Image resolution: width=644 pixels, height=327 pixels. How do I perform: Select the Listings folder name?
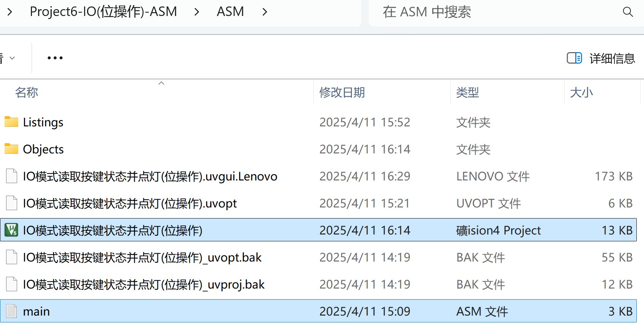pyautogui.click(x=43, y=122)
